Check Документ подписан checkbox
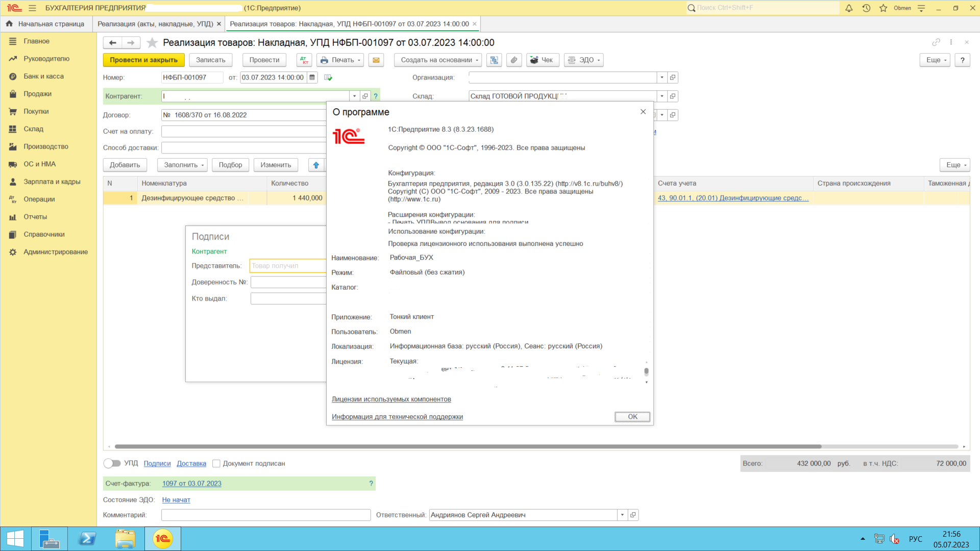The width and height of the screenshot is (980, 551). 216,464
